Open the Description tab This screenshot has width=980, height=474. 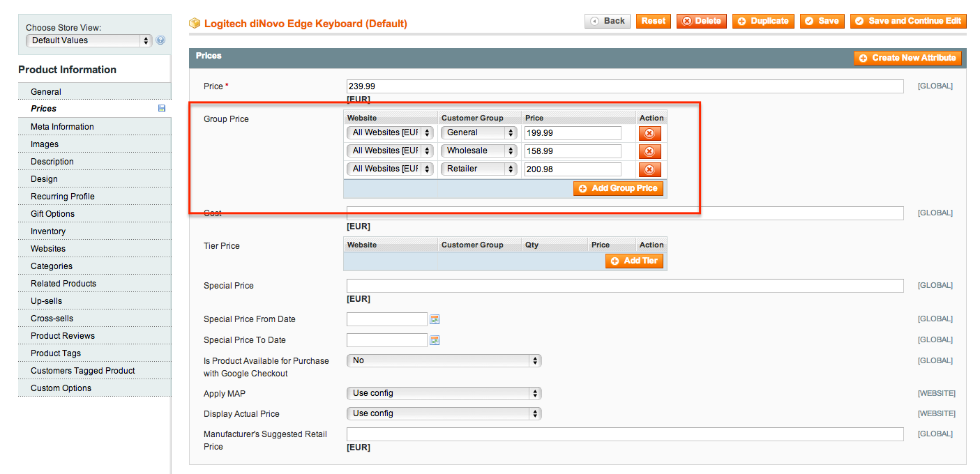(x=94, y=161)
